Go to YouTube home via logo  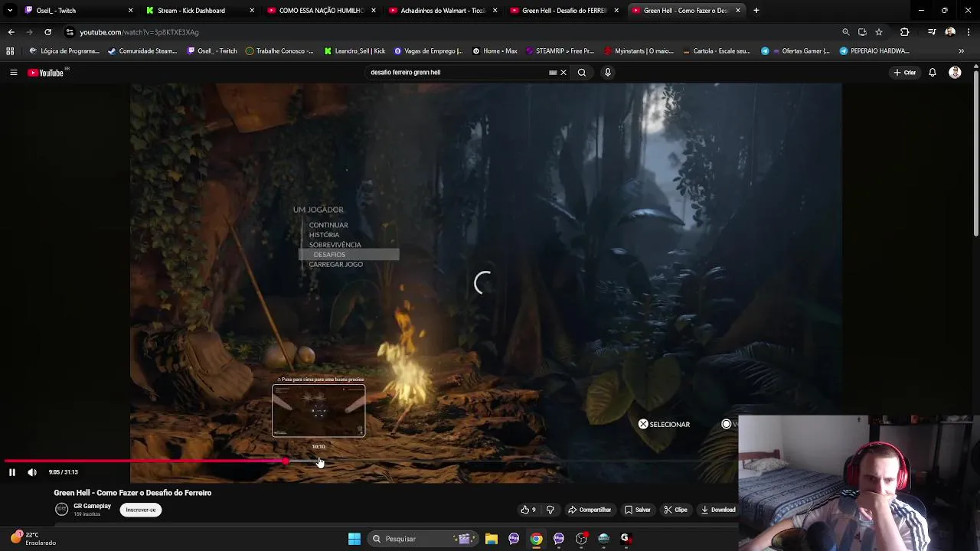tap(47, 73)
